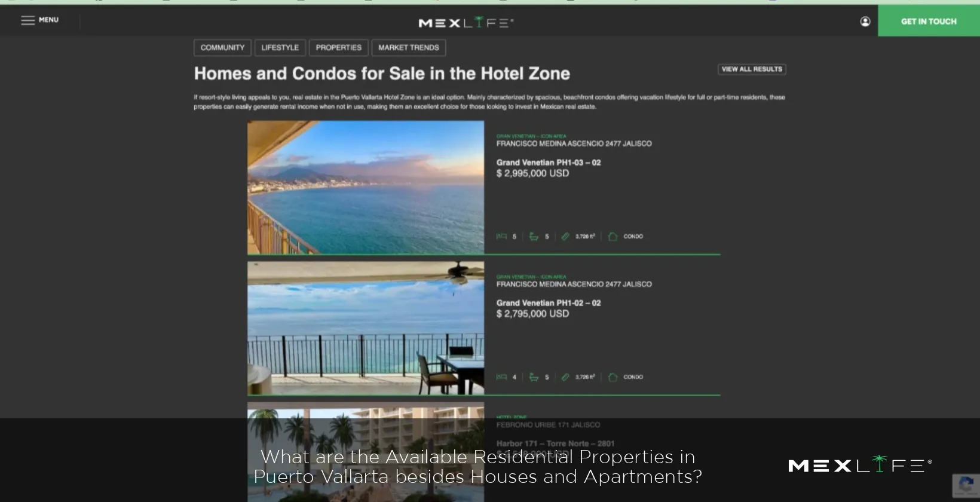Click house CONDO icon on PH1-02 listing
The width and height of the screenshot is (980, 502).
612,377
